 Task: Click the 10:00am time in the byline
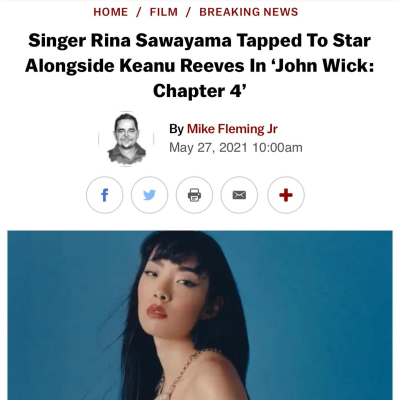tap(277, 148)
